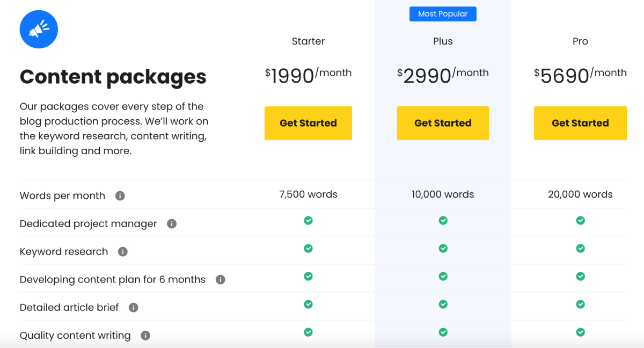This screenshot has width=644, height=348.
Task: Click Plus checkmark for Dedicated project manager
Action: click(x=443, y=220)
